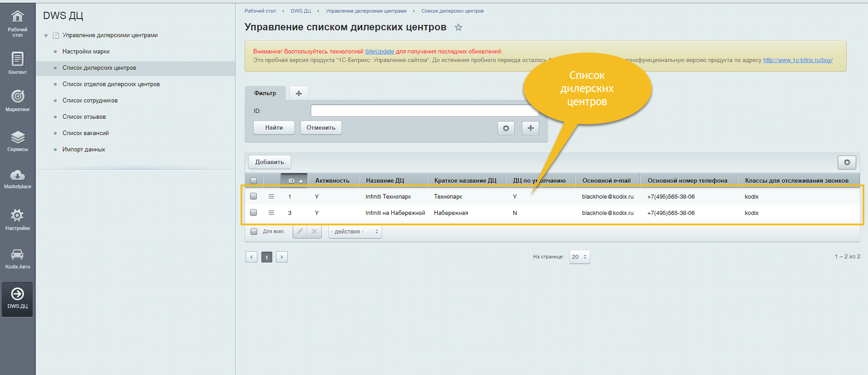Click Infiniti Технопарк name cell
This screenshot has height=375, width=868.
click(388, 197)
